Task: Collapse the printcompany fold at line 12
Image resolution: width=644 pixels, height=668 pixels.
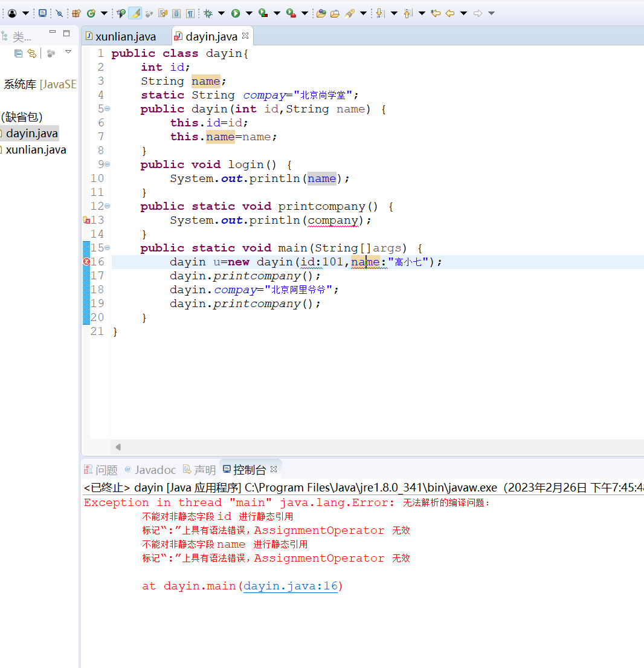Action: tap(108, 206)
